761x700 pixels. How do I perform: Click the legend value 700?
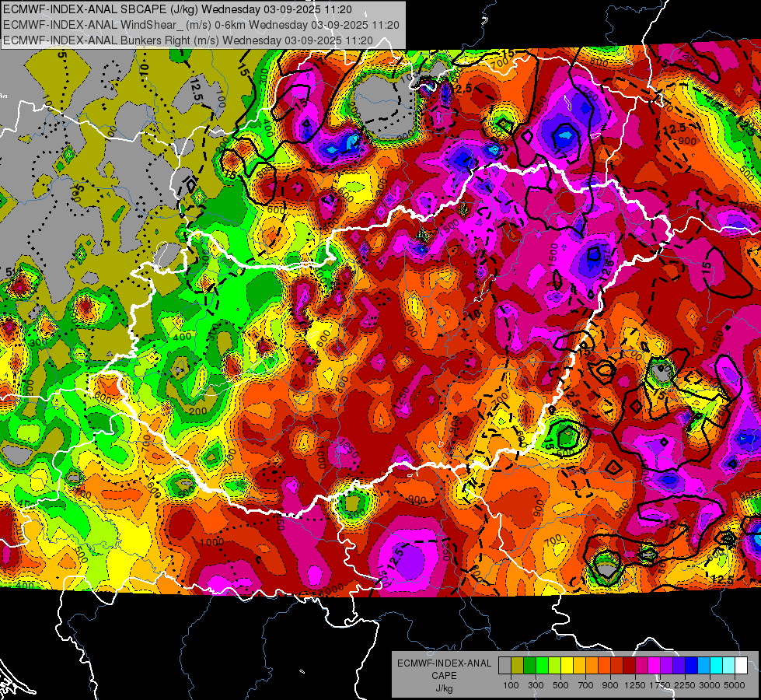586,685
